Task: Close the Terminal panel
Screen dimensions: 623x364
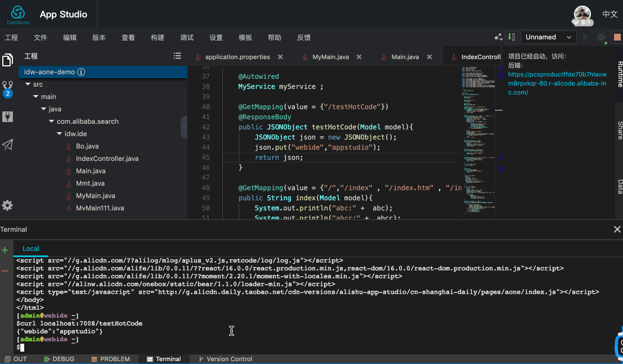Action: point(617,230)
